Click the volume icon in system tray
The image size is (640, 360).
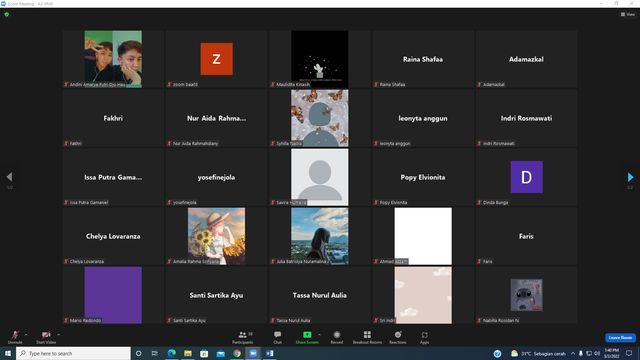click(x=597, y=353)
